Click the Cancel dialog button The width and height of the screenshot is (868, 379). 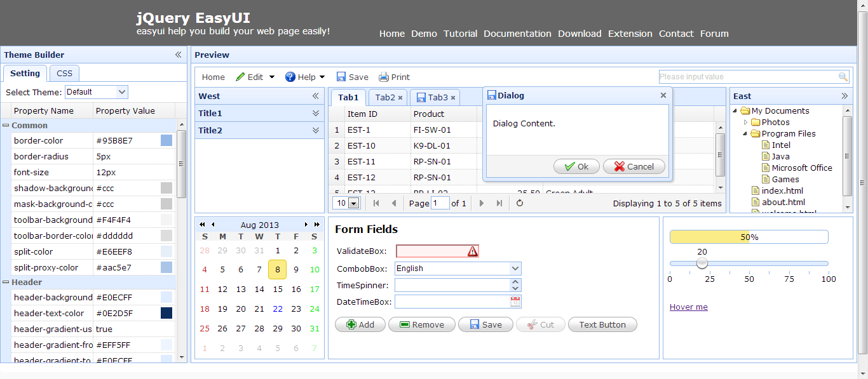click(634, 166)
